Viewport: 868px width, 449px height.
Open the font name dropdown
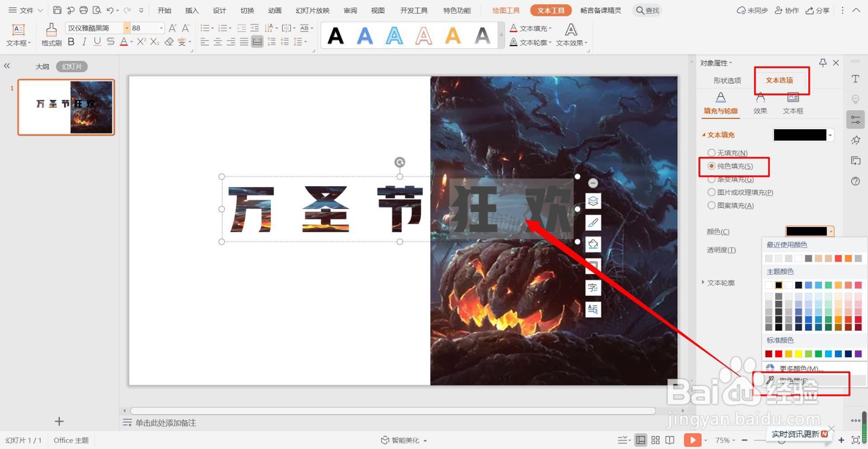click(x=127, y=28)
